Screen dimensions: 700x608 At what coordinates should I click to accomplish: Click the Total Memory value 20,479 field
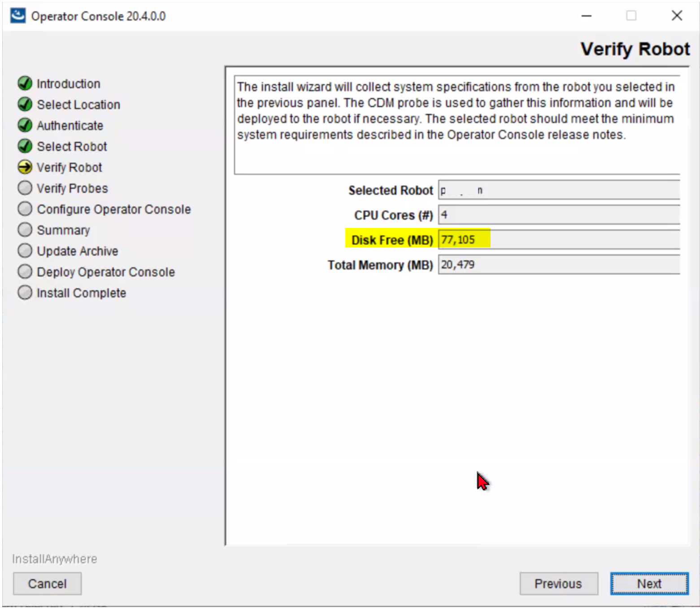(559, 265)
